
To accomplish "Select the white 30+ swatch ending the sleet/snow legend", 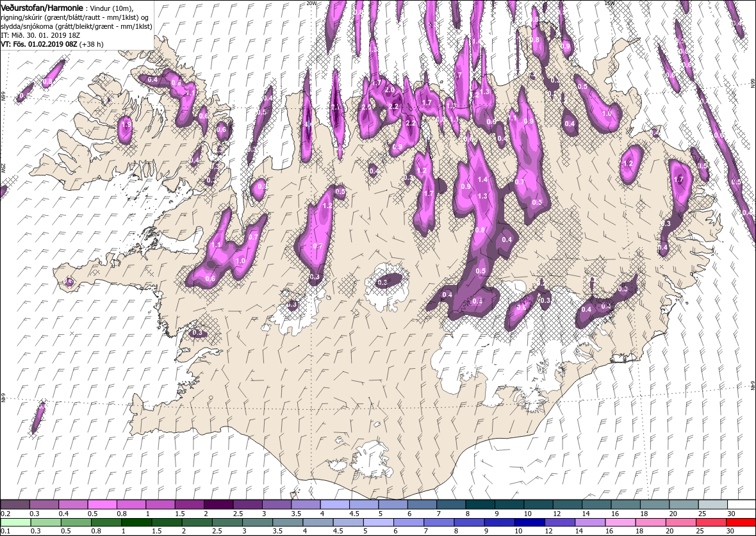I will point(741,505).
